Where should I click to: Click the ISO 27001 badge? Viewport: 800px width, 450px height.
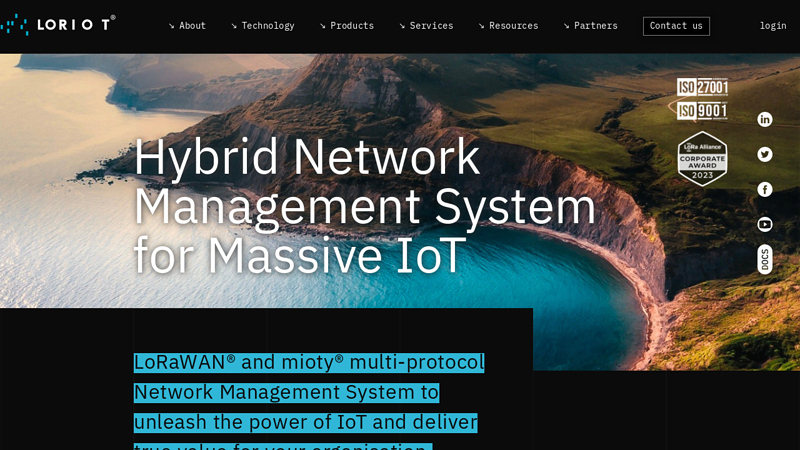pyautogui.click(x=703, y=87)
